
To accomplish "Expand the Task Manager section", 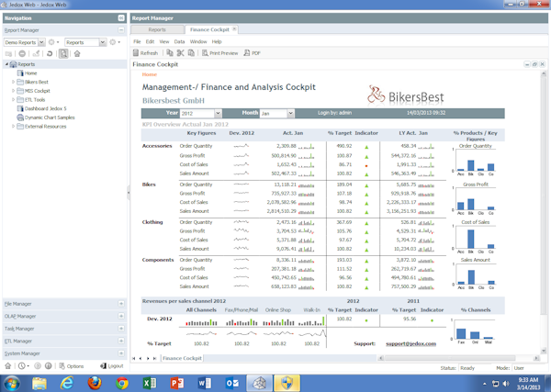I will click(x=121, y=329).
